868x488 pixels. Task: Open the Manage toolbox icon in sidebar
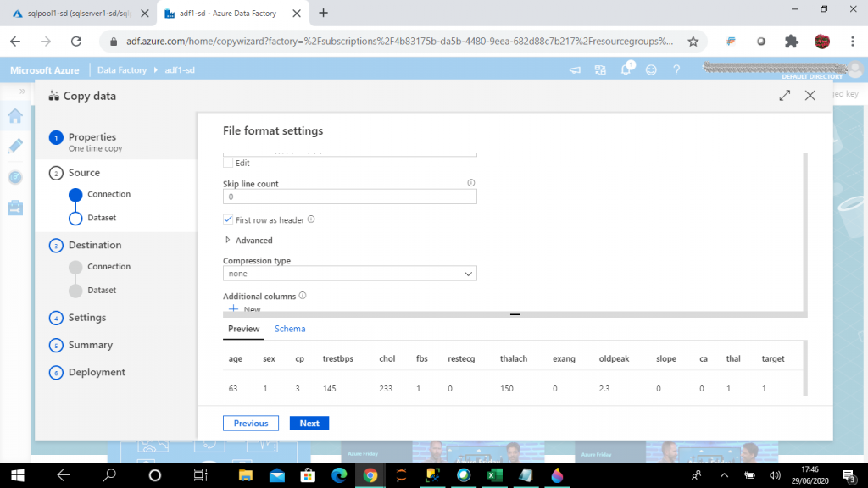click(15, 208)
